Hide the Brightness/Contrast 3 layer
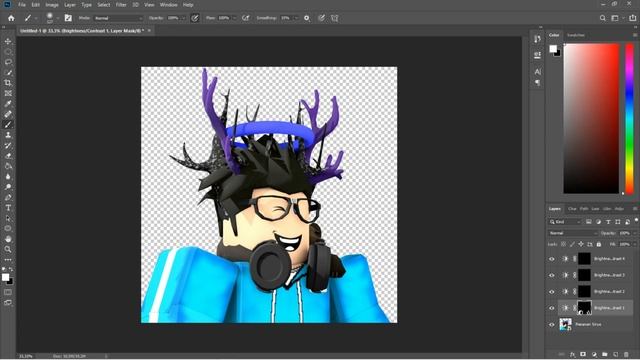640x360 pixels. tap(552, 275)
